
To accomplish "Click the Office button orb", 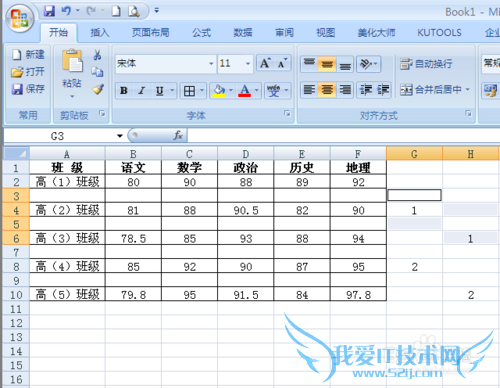I will click(20, 18).
